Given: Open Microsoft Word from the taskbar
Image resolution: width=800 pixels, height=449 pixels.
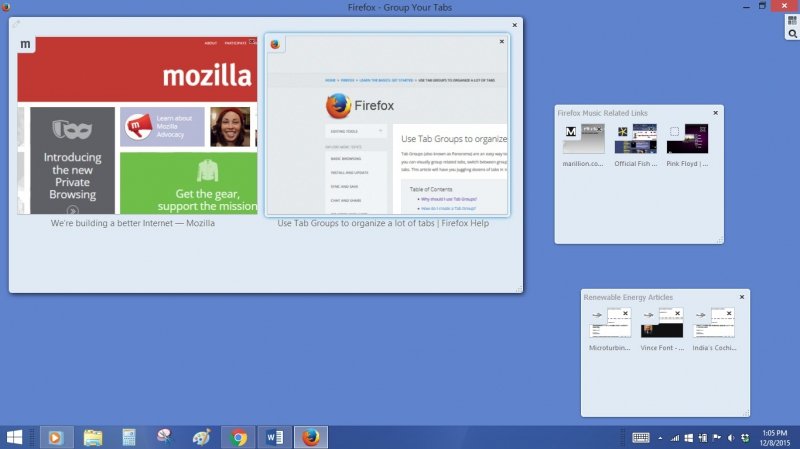Looking at the screenshot, I should click(274, 437).
